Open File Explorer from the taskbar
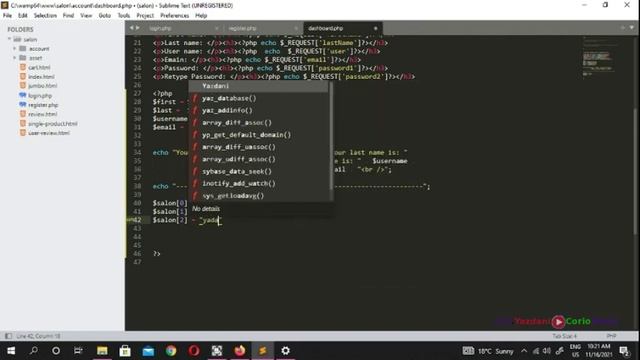 102,351
